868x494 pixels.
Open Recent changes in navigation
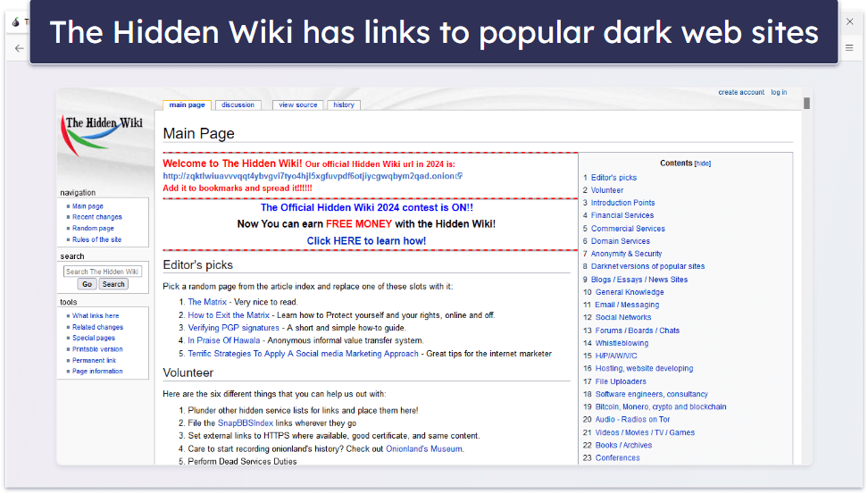click(x=97, y=217)
